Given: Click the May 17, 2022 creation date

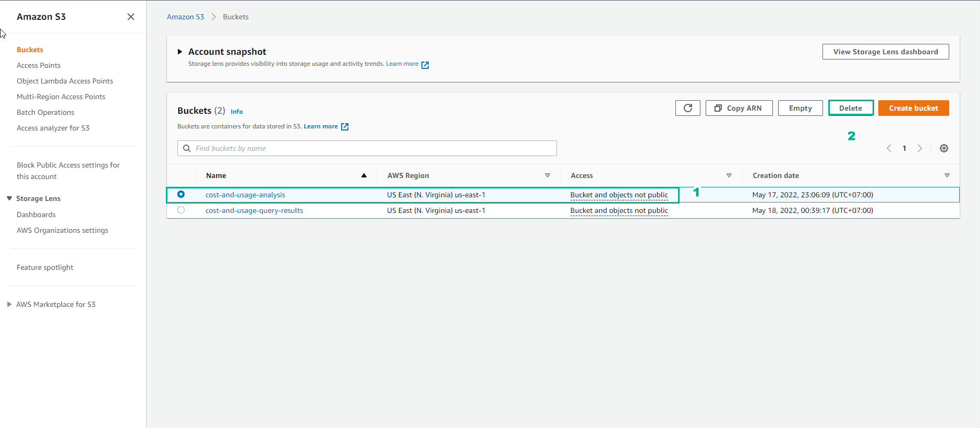Looking at the screenshot, I should tap(813, 195).
